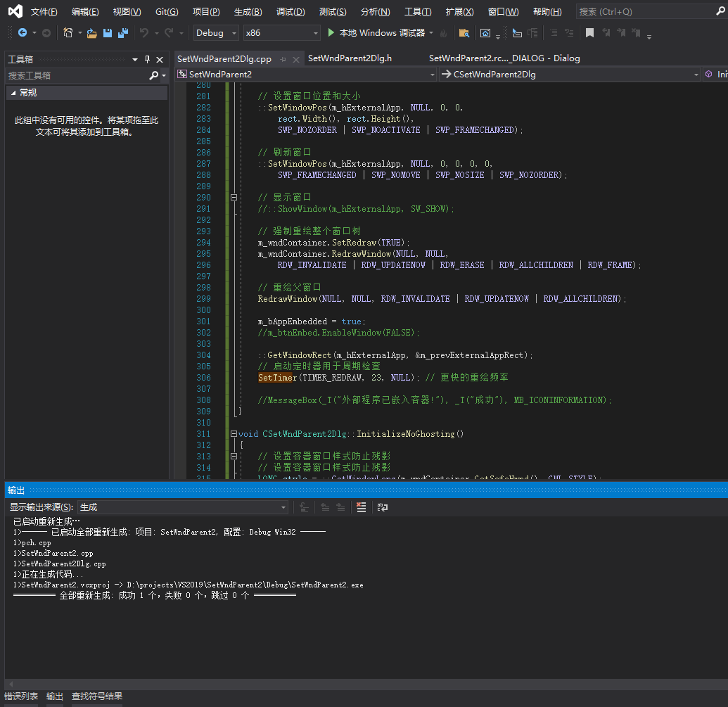Switch to the 错误列表 tab

(x=21, y=696)
